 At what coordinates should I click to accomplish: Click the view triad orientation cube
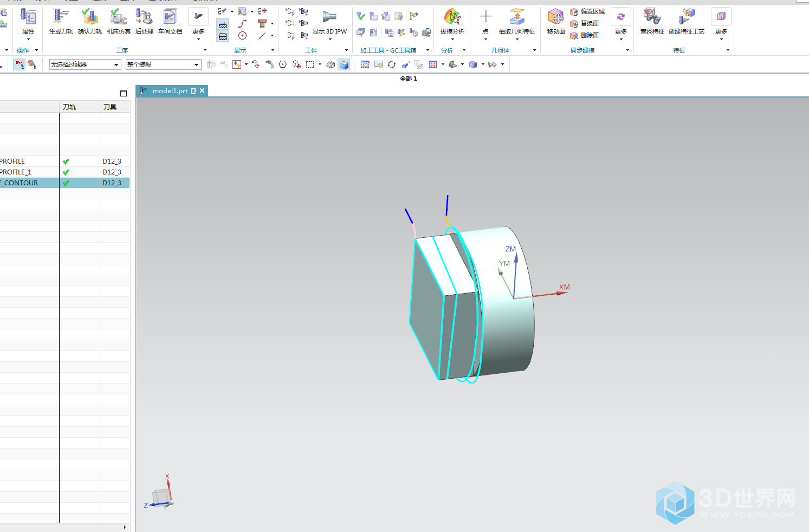(160, 496)
